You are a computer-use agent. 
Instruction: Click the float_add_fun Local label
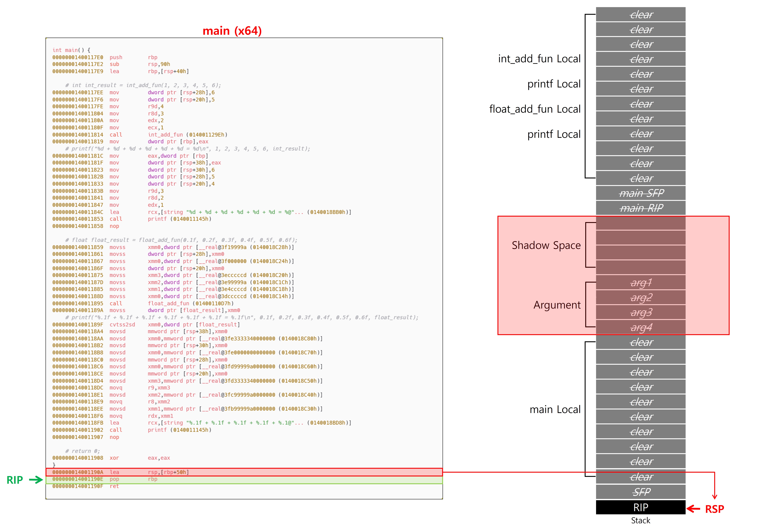[535, 109]
